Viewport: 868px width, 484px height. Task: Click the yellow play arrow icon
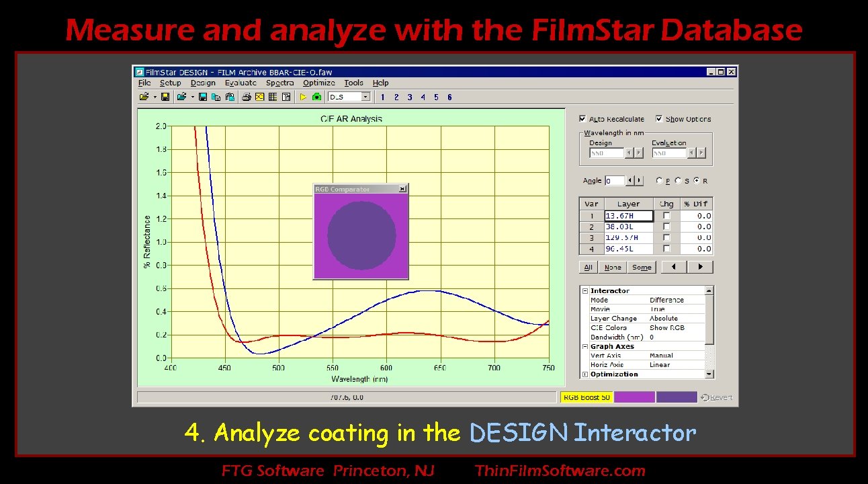[303, 97]
